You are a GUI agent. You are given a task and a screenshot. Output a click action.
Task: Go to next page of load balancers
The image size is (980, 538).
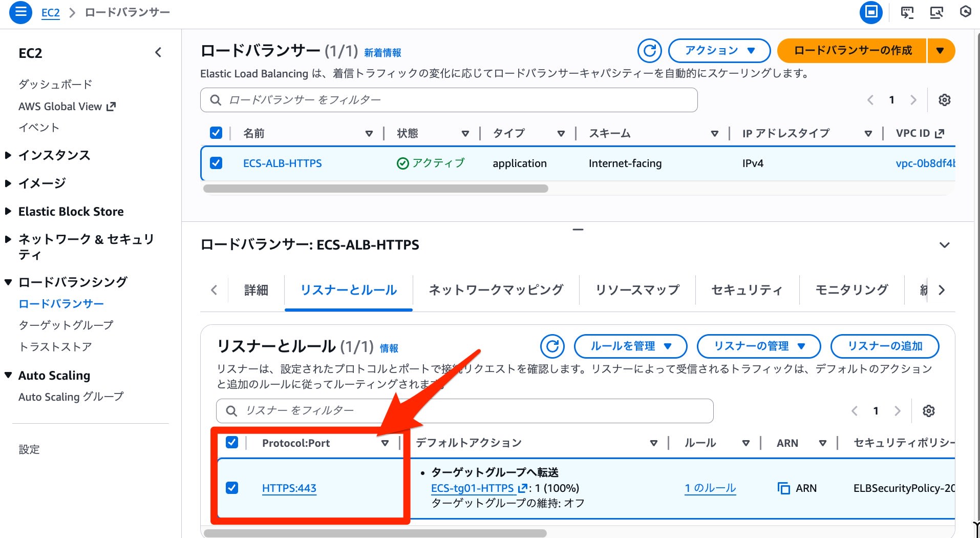pyautogui.click(x=913, y=100)
